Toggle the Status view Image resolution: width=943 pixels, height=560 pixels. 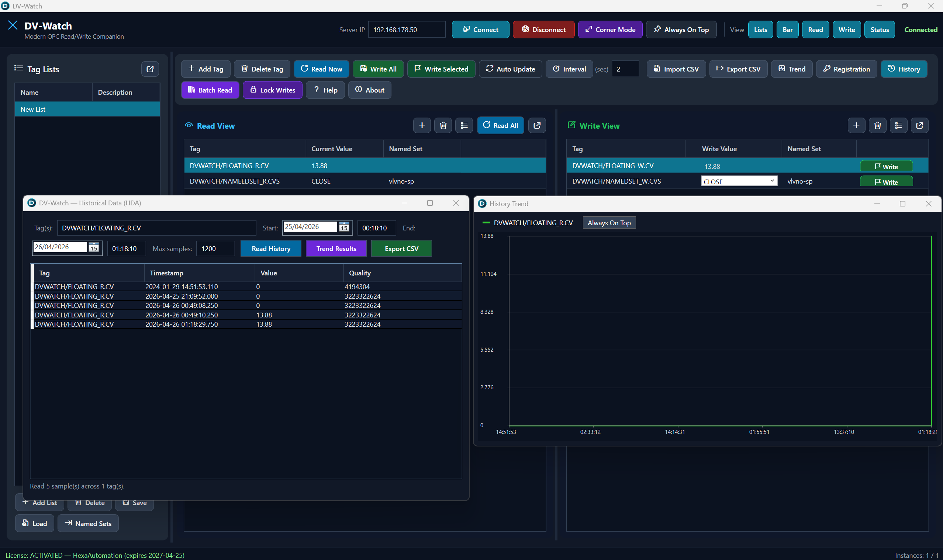click(879, 29)
